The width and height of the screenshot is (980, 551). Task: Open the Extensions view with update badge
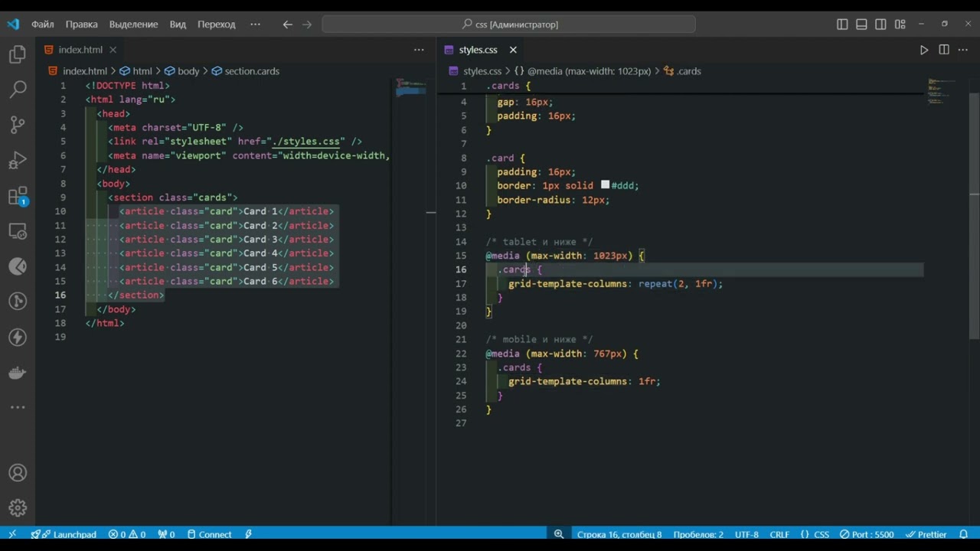coord(18,197)
